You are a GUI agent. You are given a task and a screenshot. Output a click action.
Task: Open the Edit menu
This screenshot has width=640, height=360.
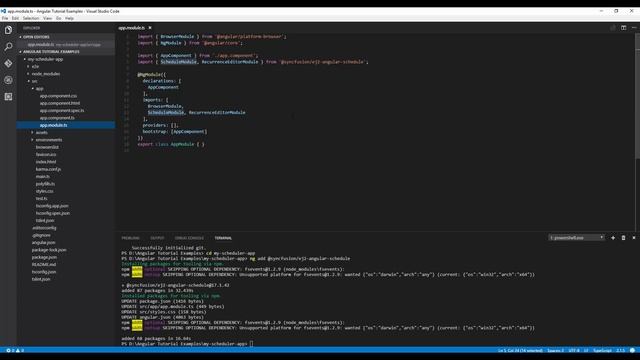[x=15, y=18]
